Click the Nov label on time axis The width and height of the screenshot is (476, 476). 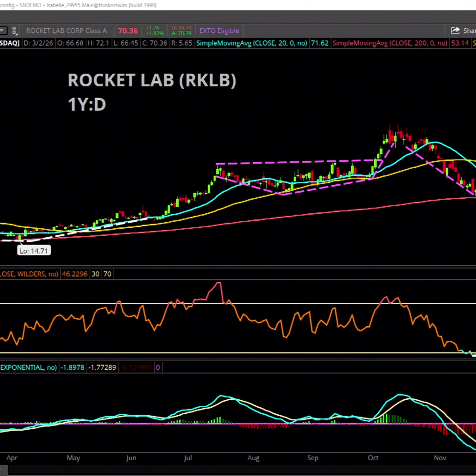click(x=440, y=458)
